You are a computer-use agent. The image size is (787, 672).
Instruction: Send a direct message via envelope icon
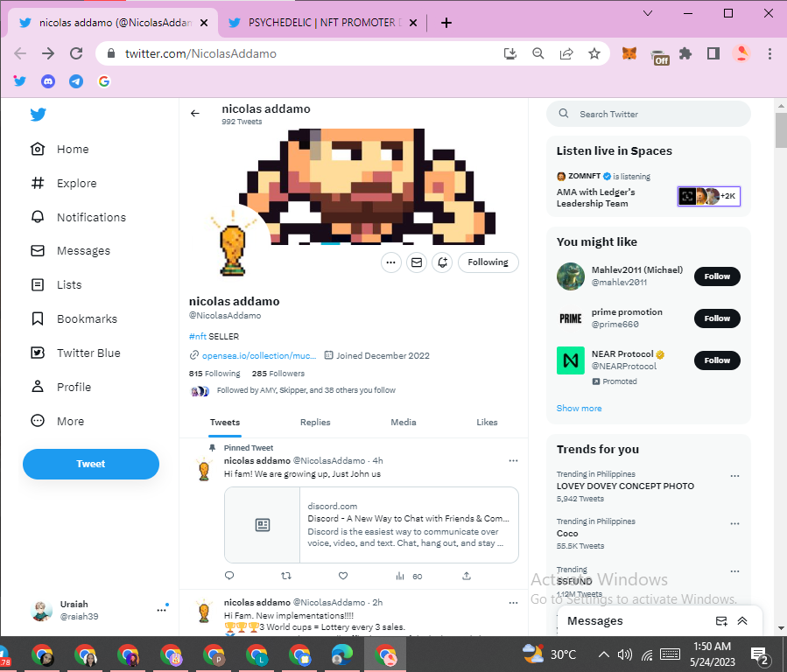click(x=417, y=262)
